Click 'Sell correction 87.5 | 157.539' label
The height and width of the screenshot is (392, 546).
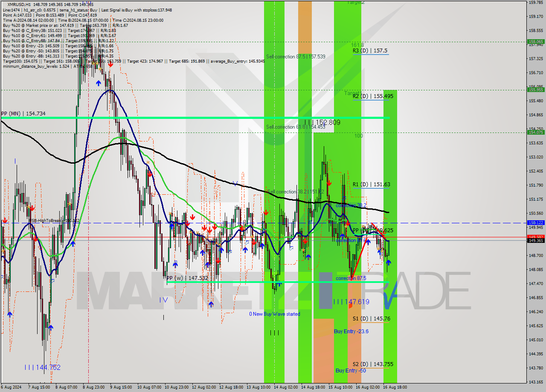[x=296, y=56]
